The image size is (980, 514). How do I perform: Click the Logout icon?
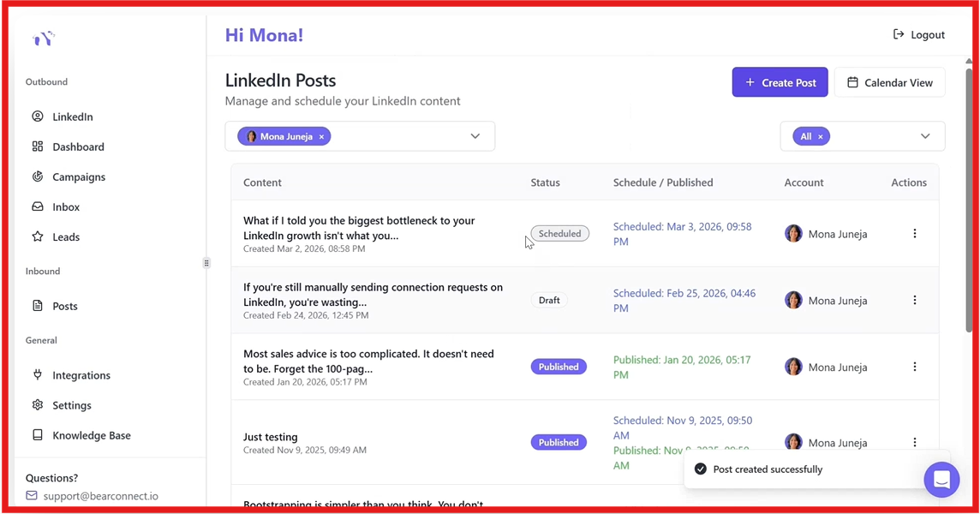[x=900, y=34]
